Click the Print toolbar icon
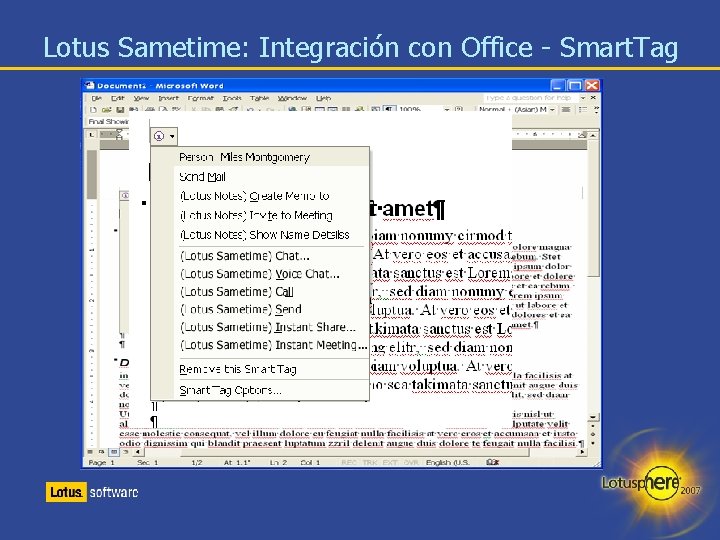 pos(150,110)
